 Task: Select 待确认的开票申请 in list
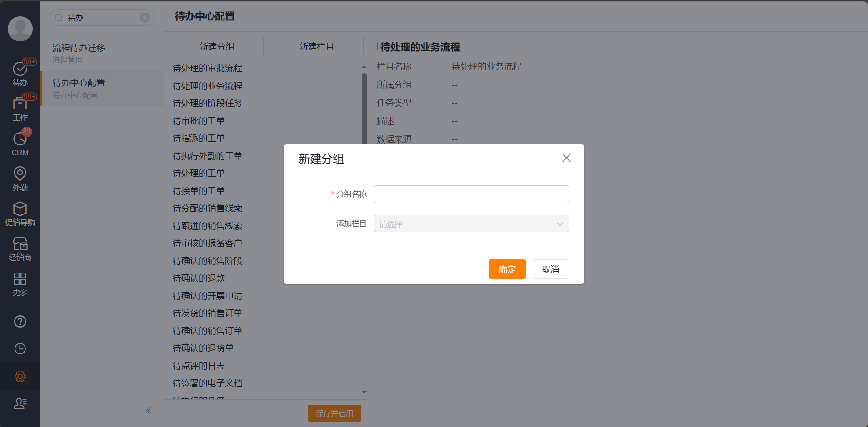pyautogui.click(x=207, y=296)
